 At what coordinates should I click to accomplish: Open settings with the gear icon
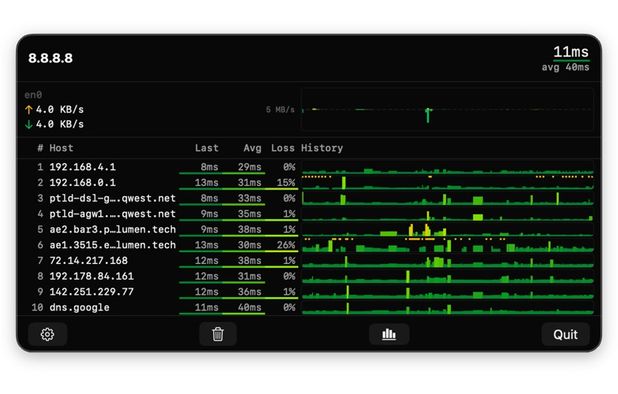47,335
